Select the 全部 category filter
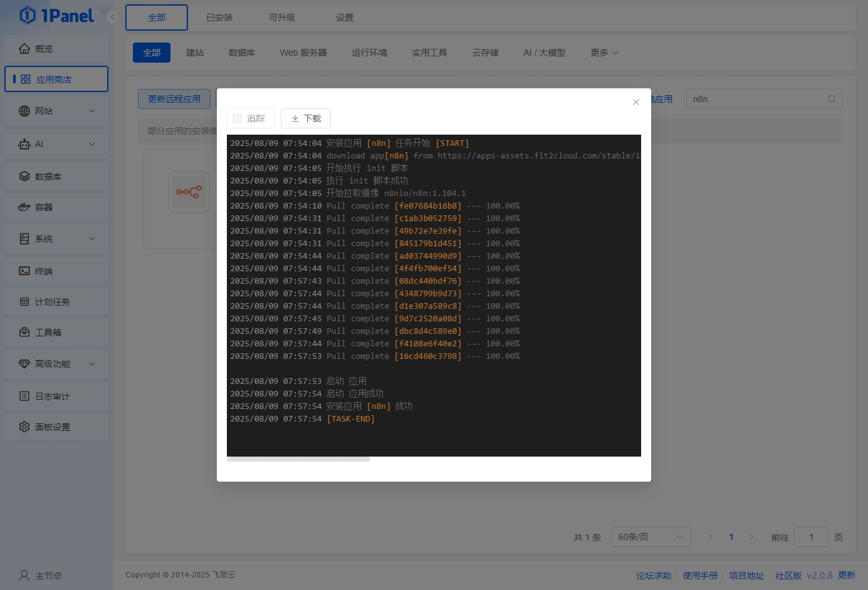The width and height of the screenshot is (868, 590). (x=152, y=53)
